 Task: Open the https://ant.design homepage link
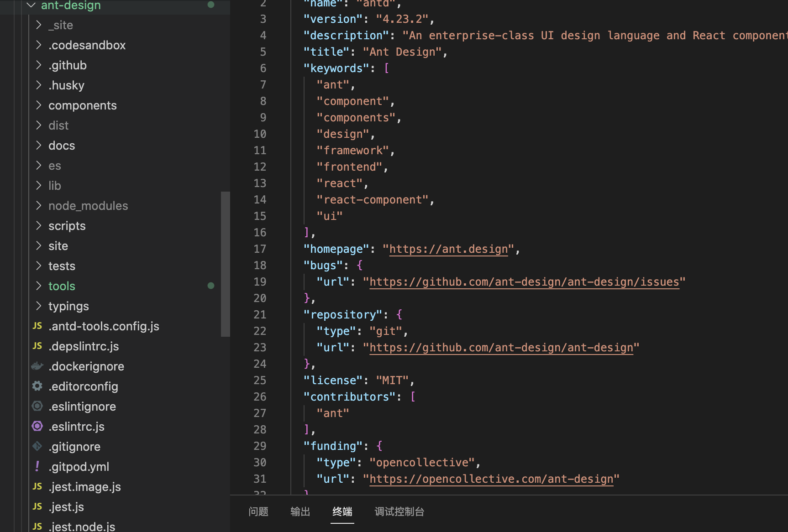[448, 249]
